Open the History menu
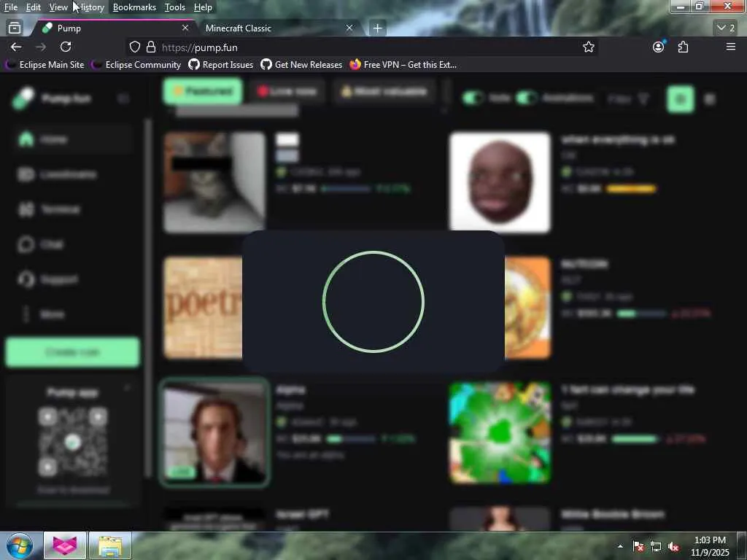Viewport: 747px width, 560px height. pyautogui.click(x=90, y=7)
